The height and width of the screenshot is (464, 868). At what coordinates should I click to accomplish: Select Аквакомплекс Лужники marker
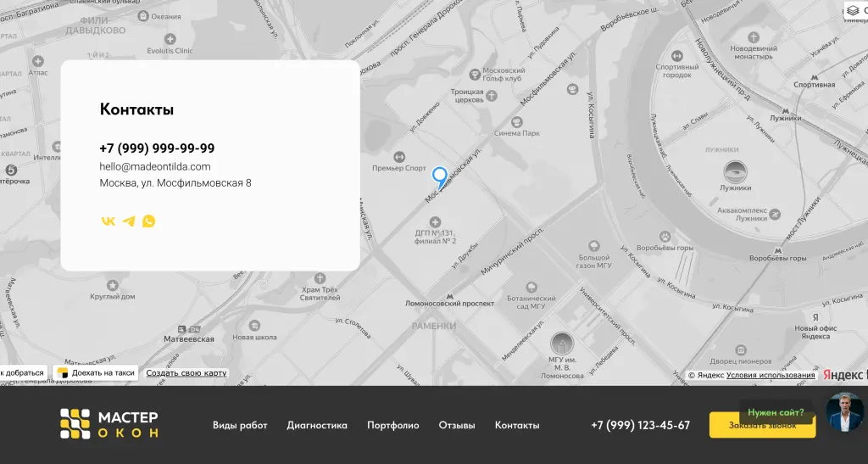click(x=775, y=215)
